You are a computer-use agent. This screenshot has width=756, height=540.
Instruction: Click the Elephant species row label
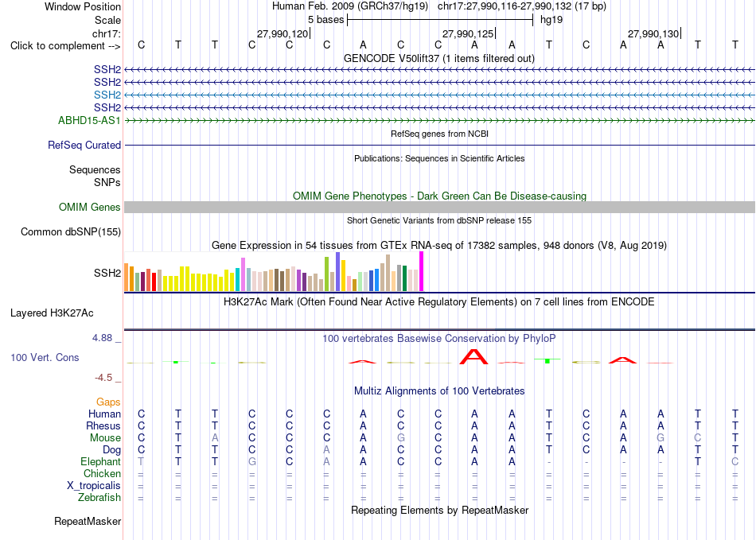point(100,461)
